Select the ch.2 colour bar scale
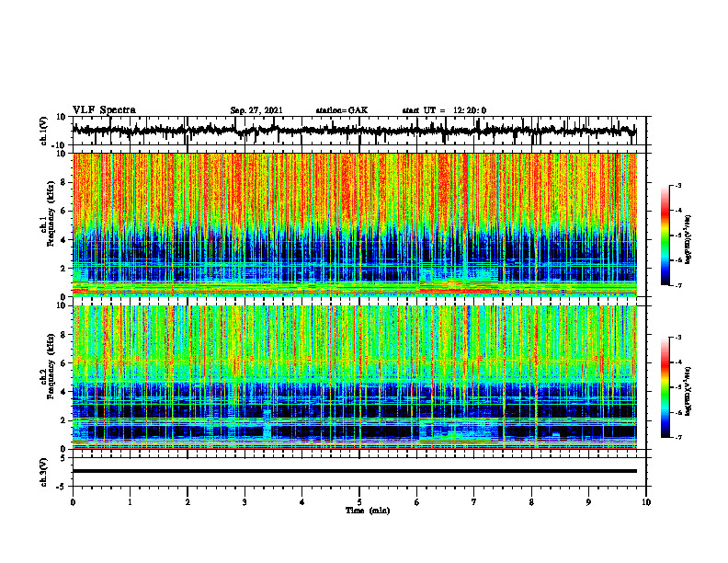This screenshot has width=728, height=563. coord(665,387)
